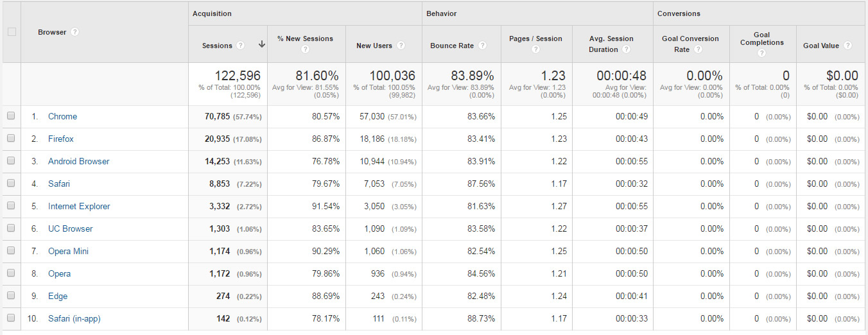Show help for Bounce Rate column
868x335 pixels.
click(x=482, y=46)
